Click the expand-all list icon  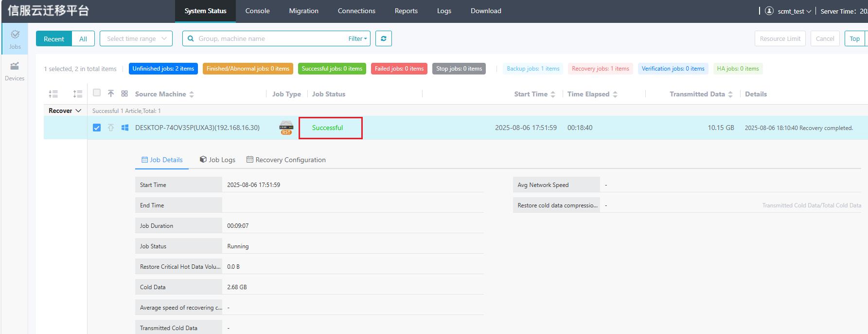(78, 94)
